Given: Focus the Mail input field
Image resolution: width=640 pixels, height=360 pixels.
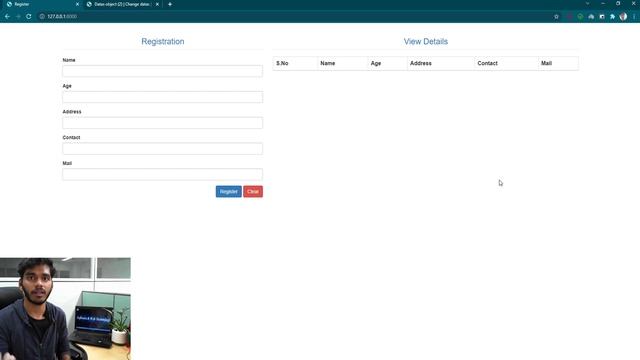Looking at the screenshot, I should click(162, 174).
